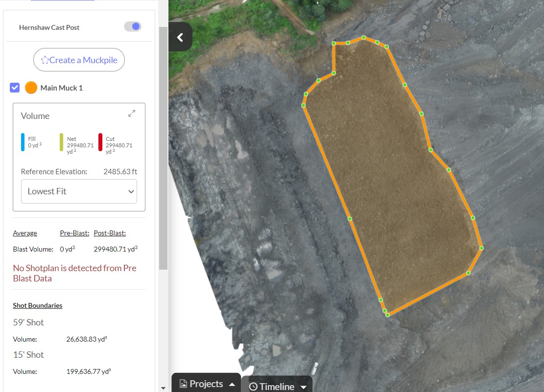Click the Projects document icon
Image resolution: width=544 pixels, height=392 pixels.
[x=183, y=384]
